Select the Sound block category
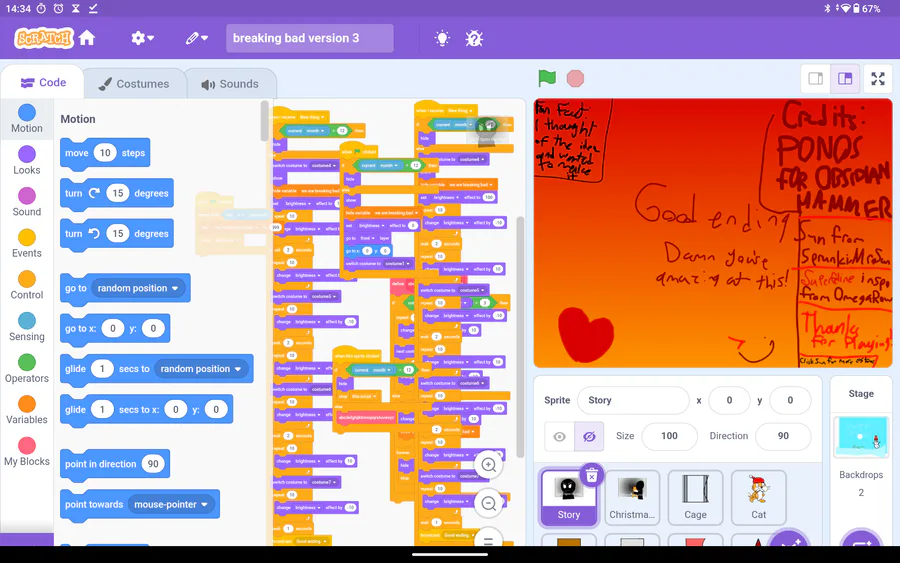Viewport: 900px width, 563px height. coord(27,202)
